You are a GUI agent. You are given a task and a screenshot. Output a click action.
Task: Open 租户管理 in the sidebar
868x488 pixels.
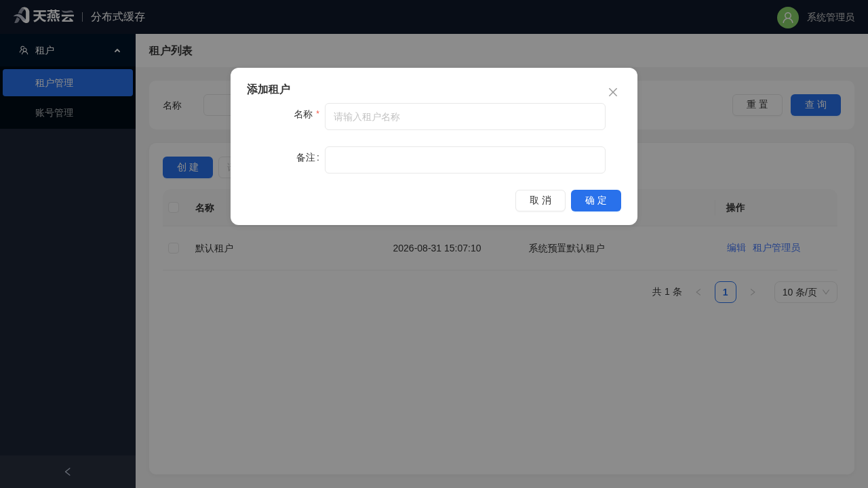click(x=68, y=83)
